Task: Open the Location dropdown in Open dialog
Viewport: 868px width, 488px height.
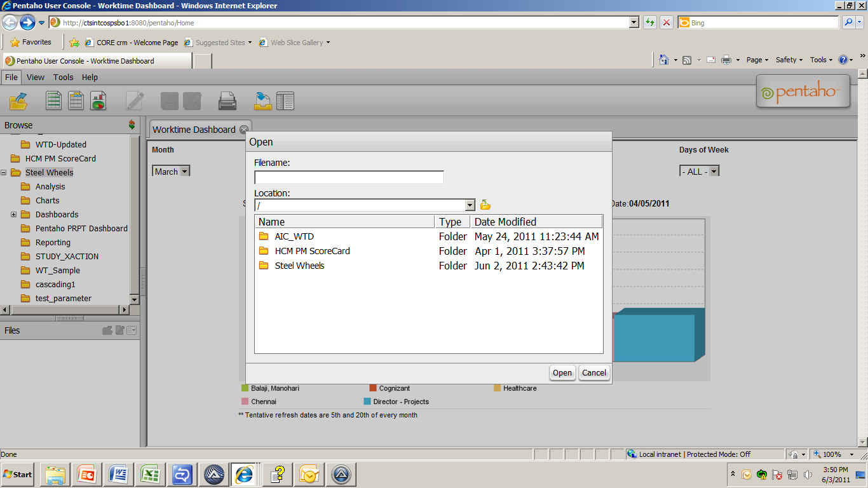Action: tap(470, 205)
